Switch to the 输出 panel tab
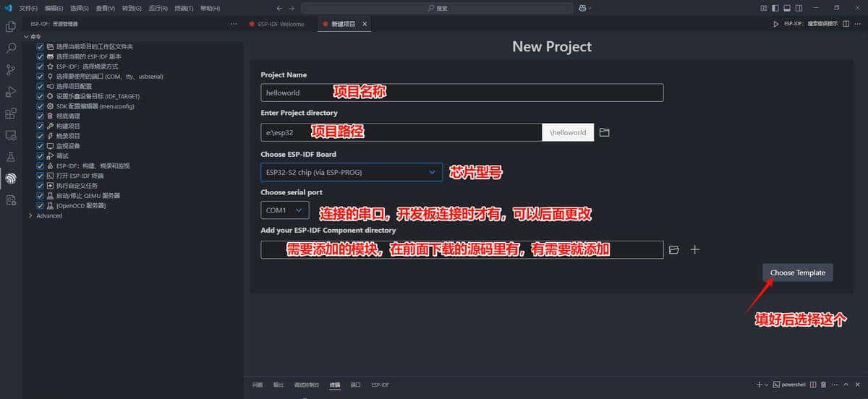 pyautogui.click(x=278, y=385)
